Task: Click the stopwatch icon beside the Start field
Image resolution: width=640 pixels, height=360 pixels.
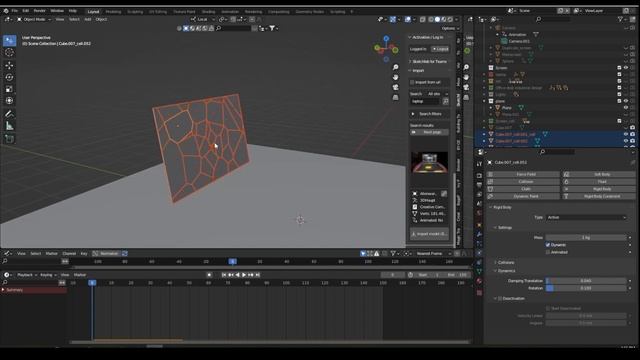Action: (x=410, y=275)
